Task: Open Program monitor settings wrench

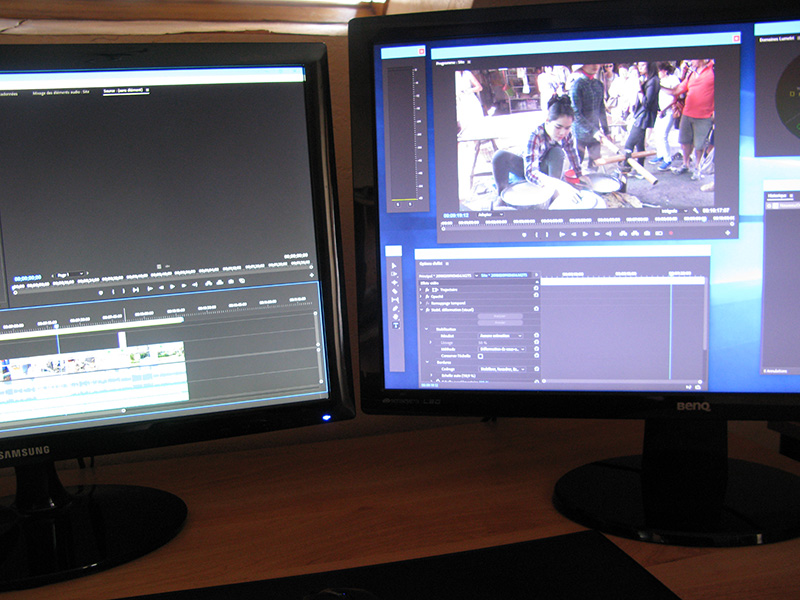Action: tap(695, 211)
